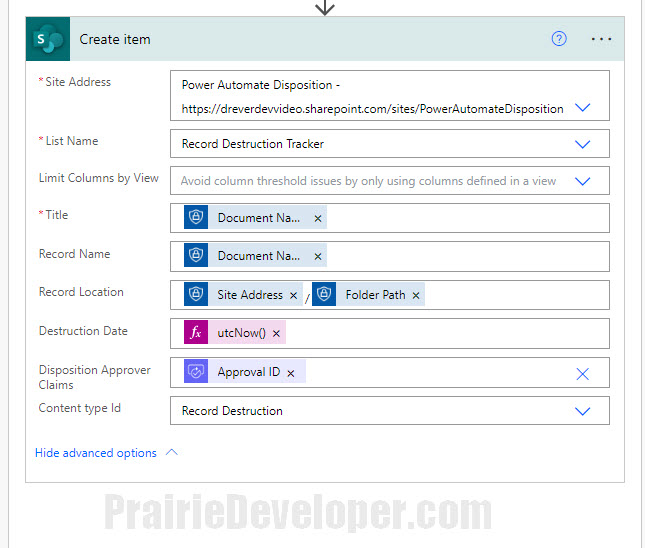The image size is (645, 548).
Task: Click shield icon in Record Name field
Action: click(x=196, y=255)
